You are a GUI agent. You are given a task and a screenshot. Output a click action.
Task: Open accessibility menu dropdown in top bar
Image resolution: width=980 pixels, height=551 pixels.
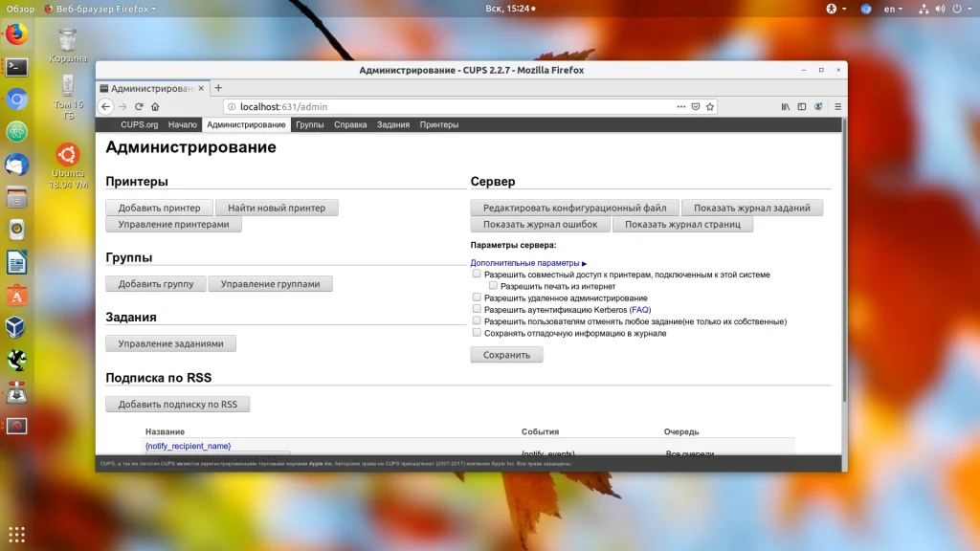(836, 9)
